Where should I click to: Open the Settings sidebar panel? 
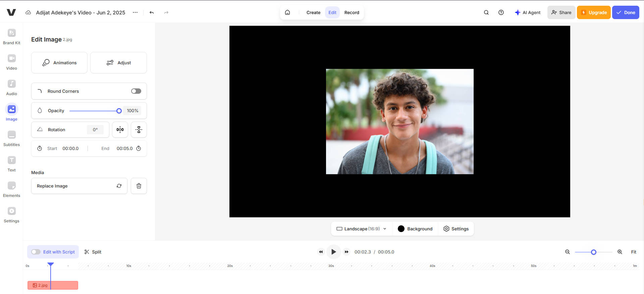pyautogui.click(x=11, y=215)
